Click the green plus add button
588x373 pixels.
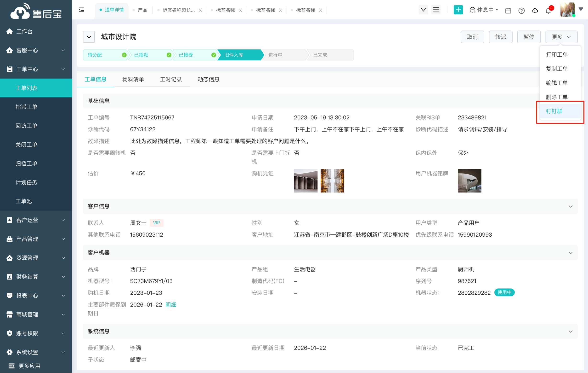pos(458,10)
